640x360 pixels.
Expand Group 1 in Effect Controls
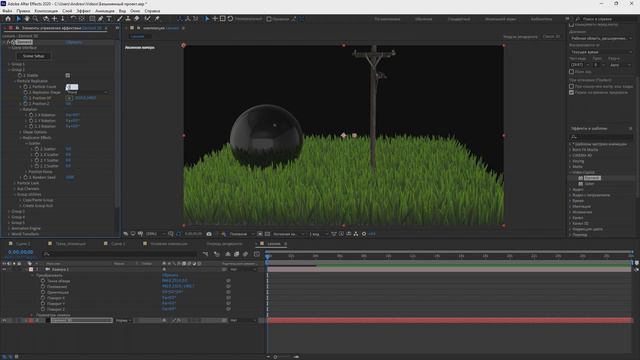[x=9, y=64]
